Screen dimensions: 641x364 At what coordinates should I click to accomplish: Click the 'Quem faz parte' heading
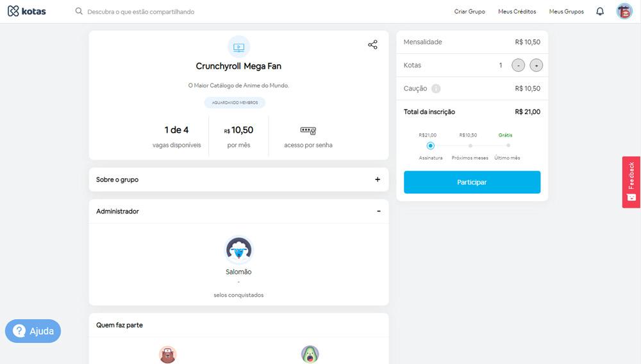(x=119, y=325)
